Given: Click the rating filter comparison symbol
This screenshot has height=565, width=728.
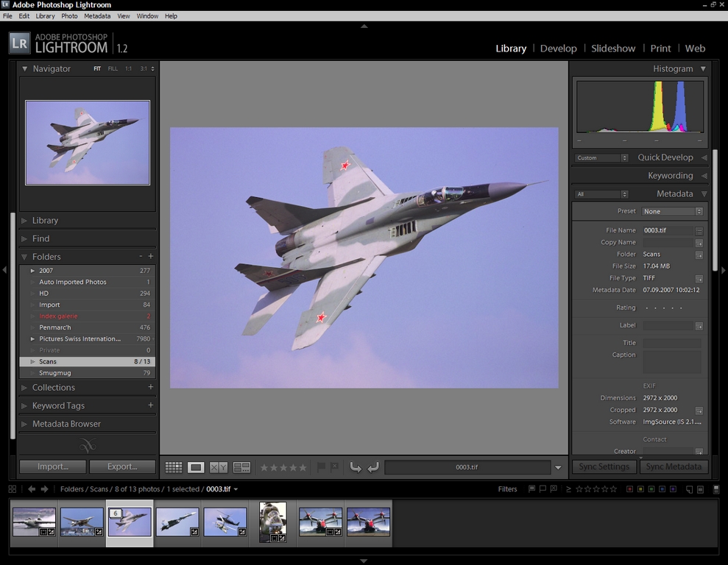Looking at the screenshot, I should (568, 489).
